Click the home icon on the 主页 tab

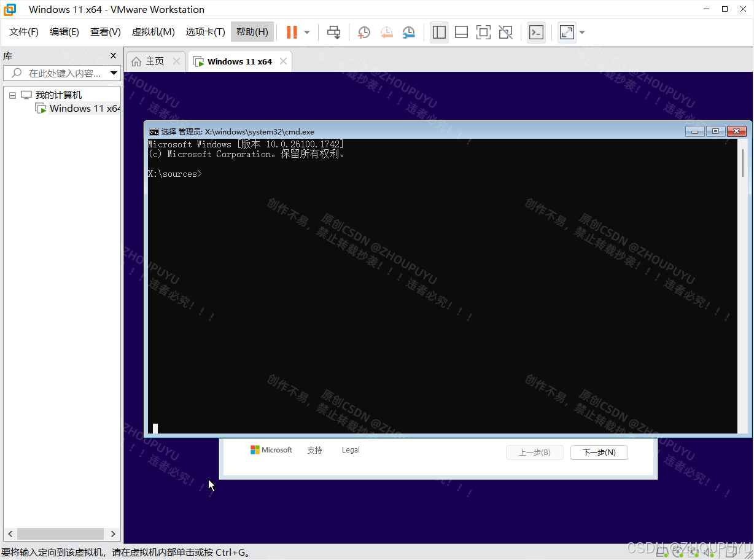coord(136,61)
